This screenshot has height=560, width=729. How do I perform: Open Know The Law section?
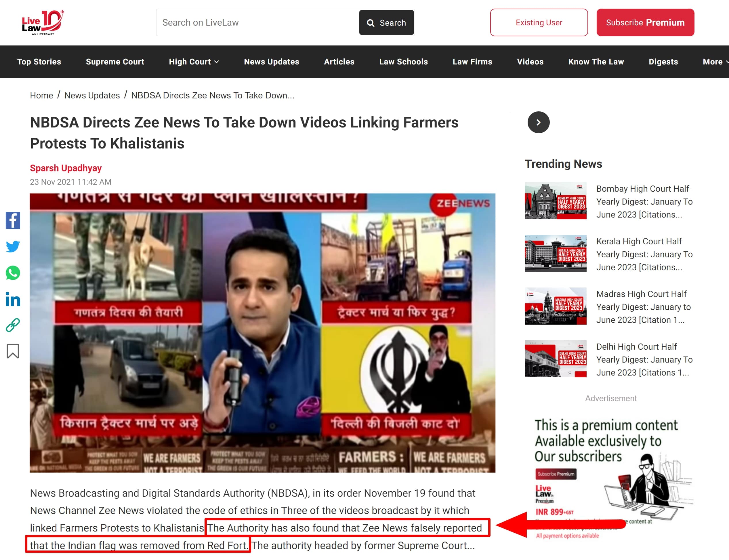coord(596,62)
